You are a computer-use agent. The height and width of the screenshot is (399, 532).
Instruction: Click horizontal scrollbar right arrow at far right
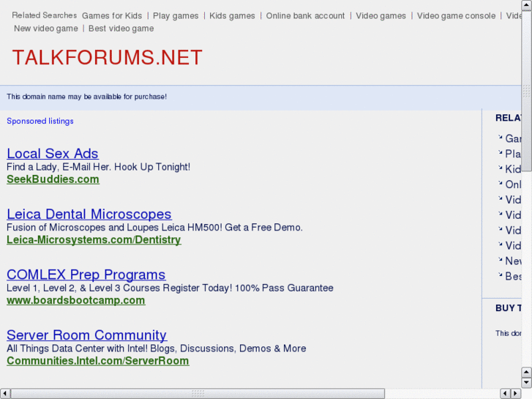coord(516,394)
